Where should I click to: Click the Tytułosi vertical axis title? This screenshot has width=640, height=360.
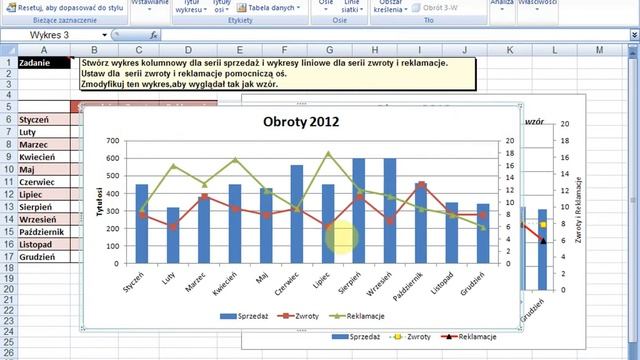pos(99,202)
